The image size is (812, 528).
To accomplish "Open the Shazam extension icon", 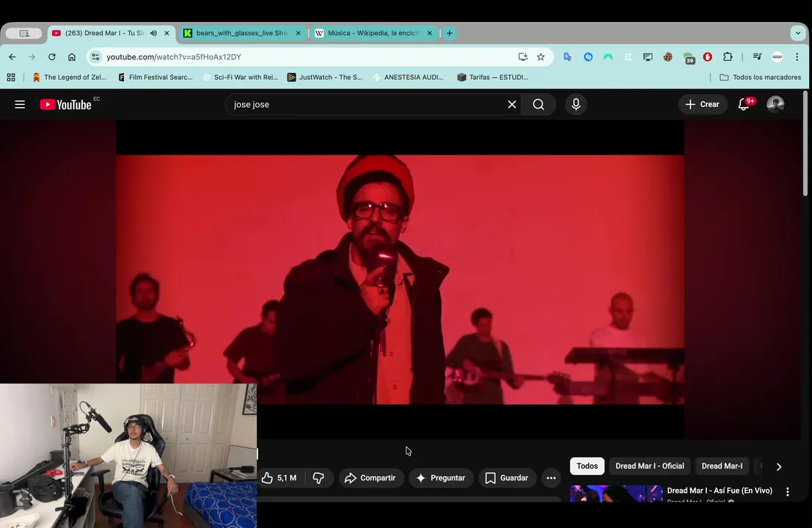I will click(588, 57).
